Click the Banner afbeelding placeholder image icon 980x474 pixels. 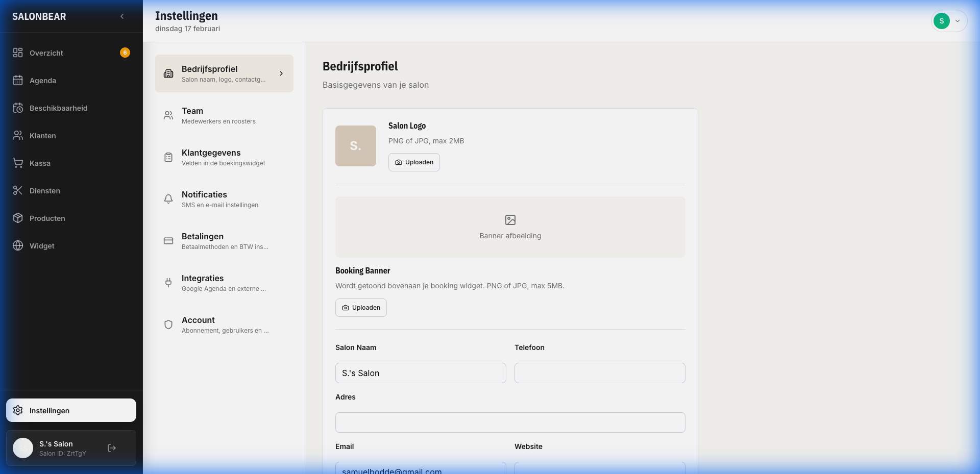pyautogui.click(x=510, y=220)
